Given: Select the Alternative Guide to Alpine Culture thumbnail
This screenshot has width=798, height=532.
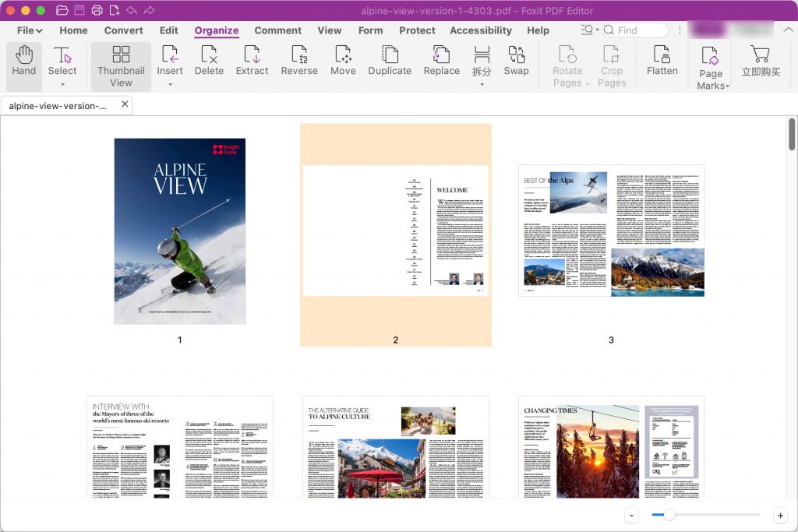Looking at the screenshot, I should click(395, 447).
